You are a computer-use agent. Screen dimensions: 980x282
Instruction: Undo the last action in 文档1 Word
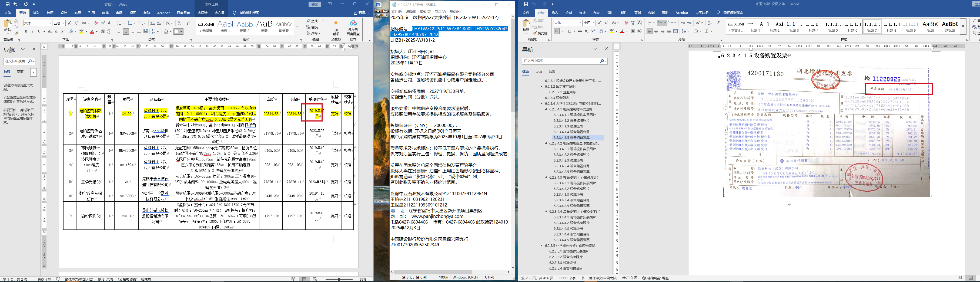click(x=16, y=4)
